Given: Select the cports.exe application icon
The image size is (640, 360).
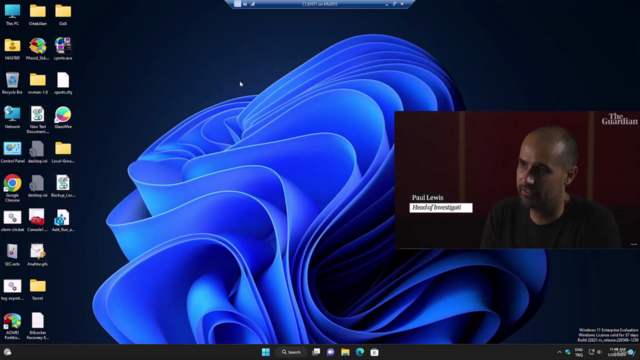Looking at the screenshot, I should (63, 49).
